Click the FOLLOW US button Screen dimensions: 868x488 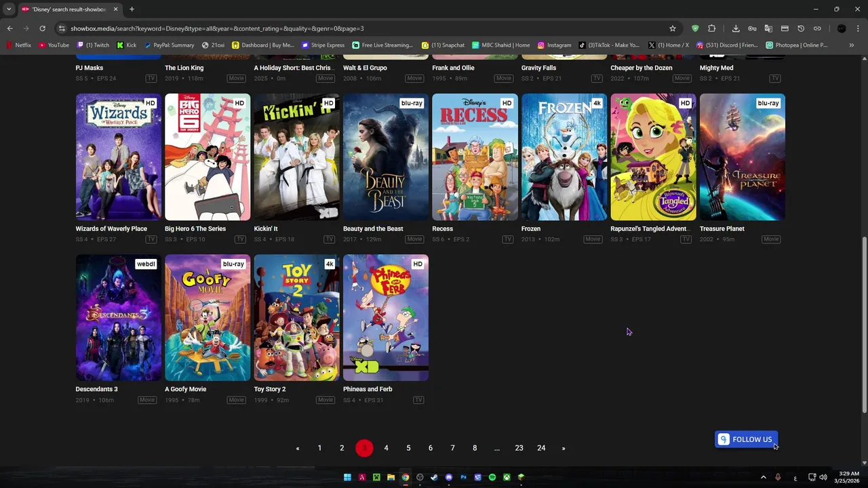[x=746, y=439]
